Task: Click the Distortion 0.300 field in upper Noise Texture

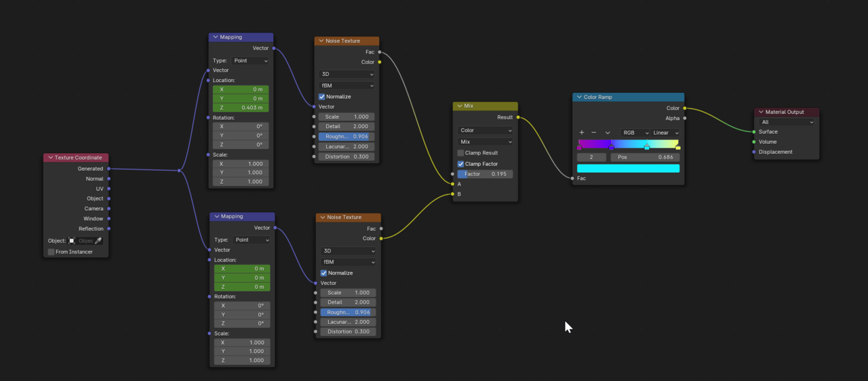Action: pyautogui.click(x=347, y=157)
